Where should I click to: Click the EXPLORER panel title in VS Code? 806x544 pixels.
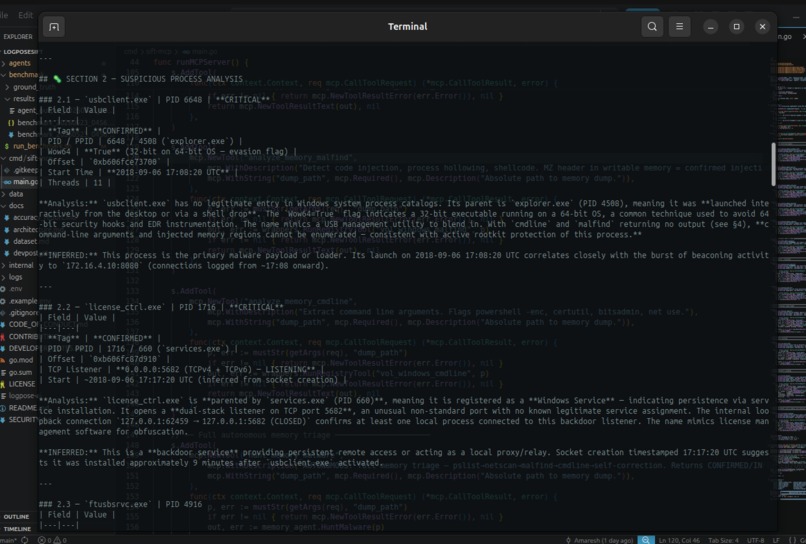pos(18,37)
